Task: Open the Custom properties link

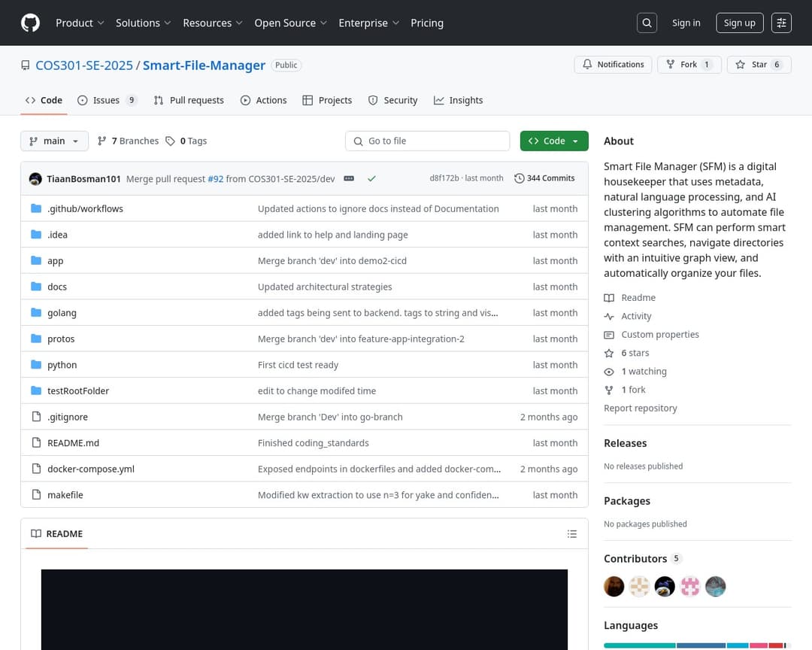Action: (x=660, y=335)
